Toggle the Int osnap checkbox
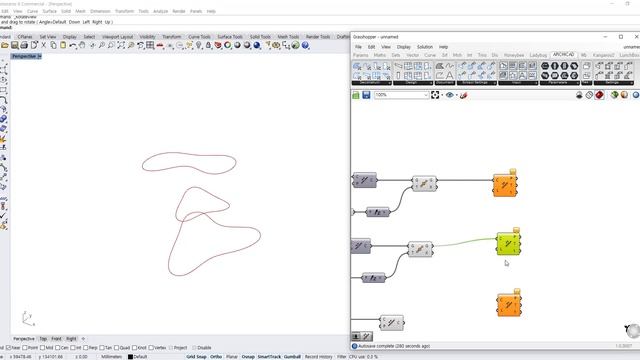Image resolution: width=640 pixels, height=360 pixels. click(x=73, y=348)
